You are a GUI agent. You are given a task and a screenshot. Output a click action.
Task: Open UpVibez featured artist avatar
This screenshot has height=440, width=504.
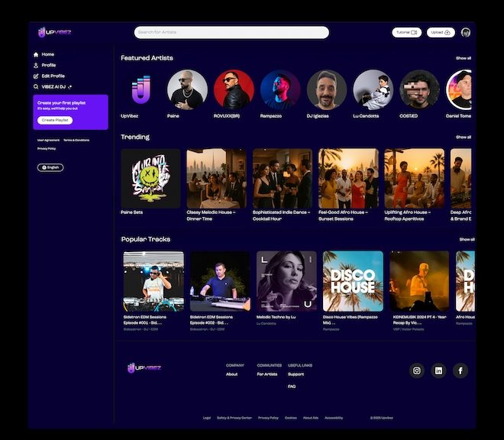point(141,89)
